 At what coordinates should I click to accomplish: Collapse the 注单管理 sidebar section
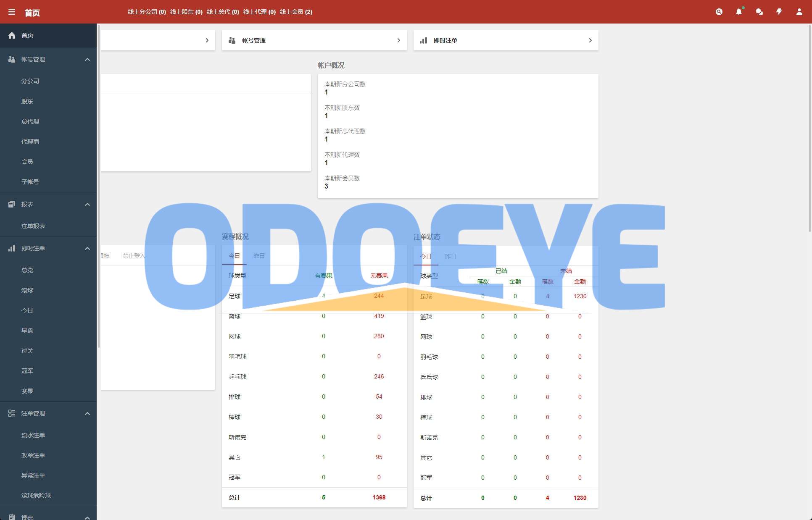pyautogui.click(x=87, y=413)
